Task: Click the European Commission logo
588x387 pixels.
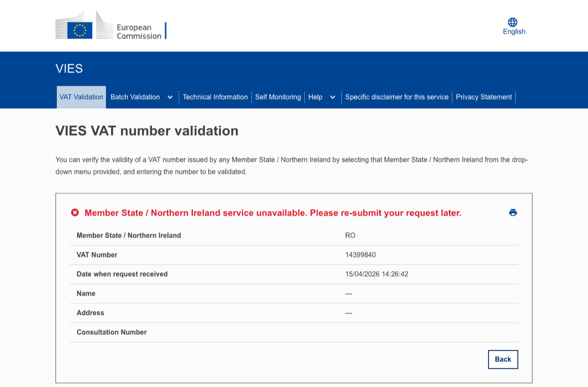Action: (x=111, y=25)
